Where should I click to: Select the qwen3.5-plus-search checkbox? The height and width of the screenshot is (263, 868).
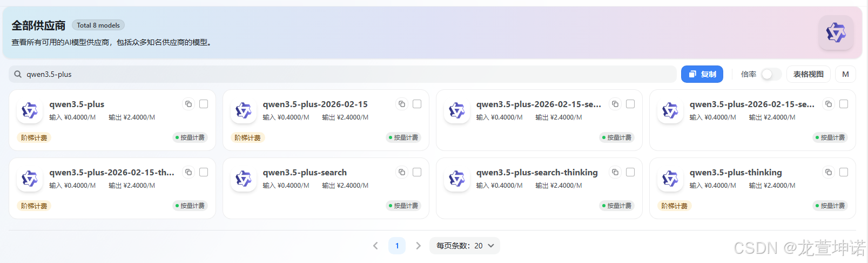click(x=417, y=172)
